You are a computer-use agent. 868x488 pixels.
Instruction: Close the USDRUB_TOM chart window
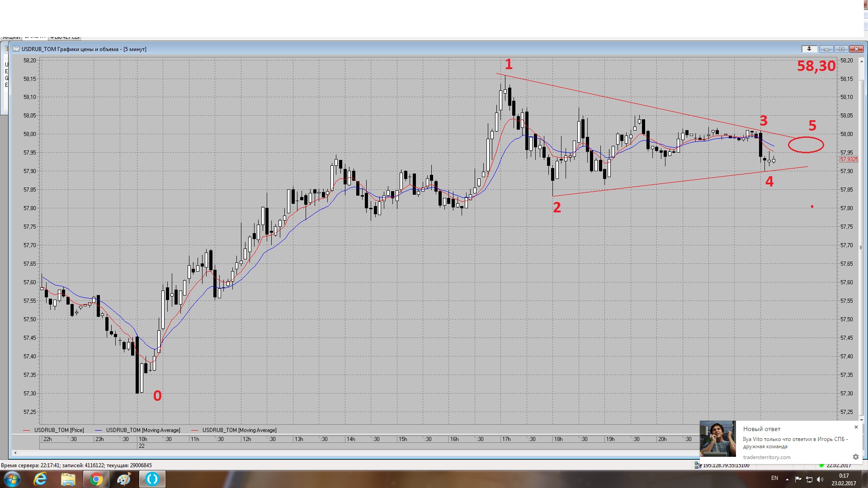click(856, 49)
